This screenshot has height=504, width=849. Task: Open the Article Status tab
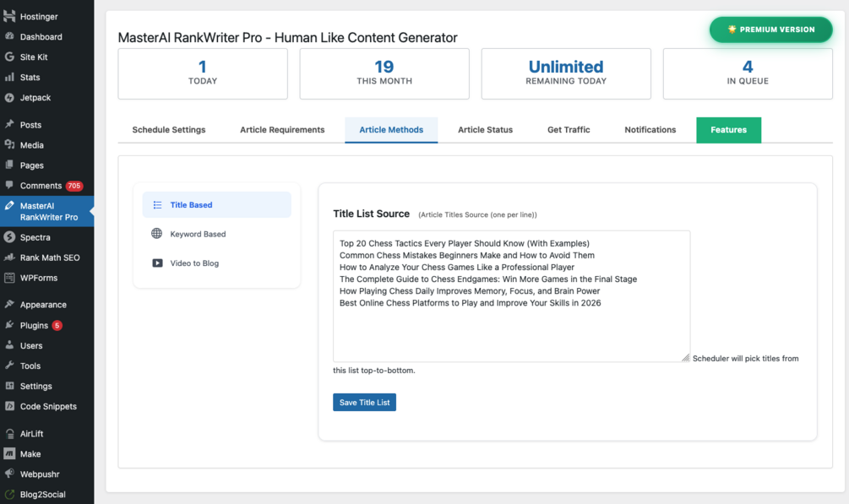click(x=485, y=130)
